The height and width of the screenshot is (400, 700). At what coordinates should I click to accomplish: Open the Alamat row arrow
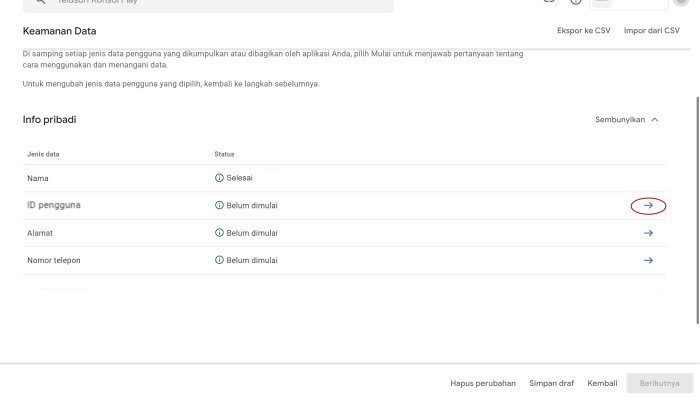point(648,233)
